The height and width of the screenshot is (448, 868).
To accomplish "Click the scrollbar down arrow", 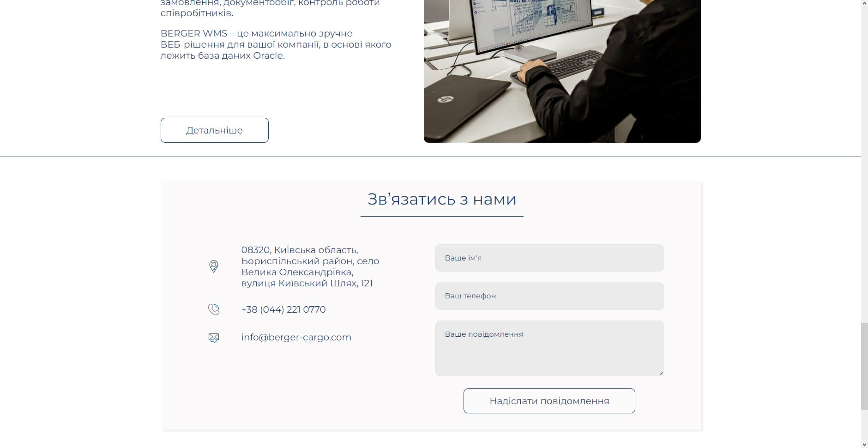I will (864, 445).
